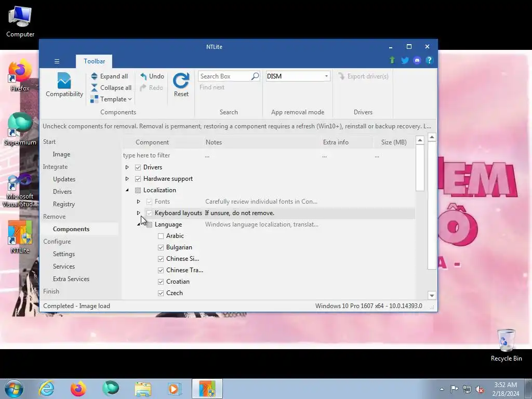Check the Arabic language checkbox
The image size is (532, 399).
click(161, 236)
